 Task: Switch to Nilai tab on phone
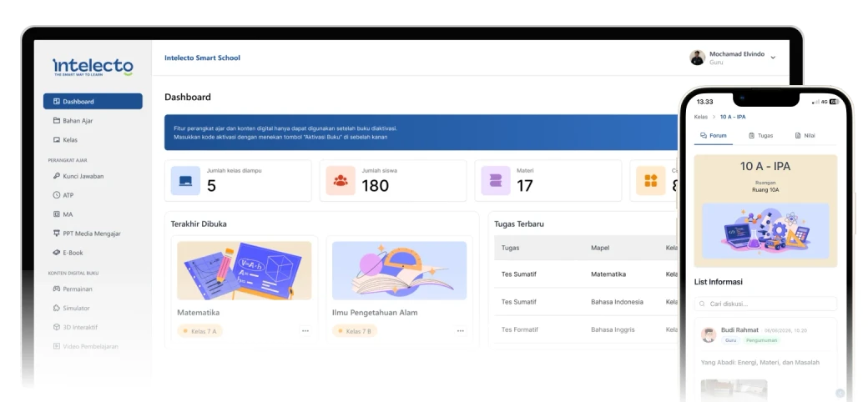click(x=805, y=135)
